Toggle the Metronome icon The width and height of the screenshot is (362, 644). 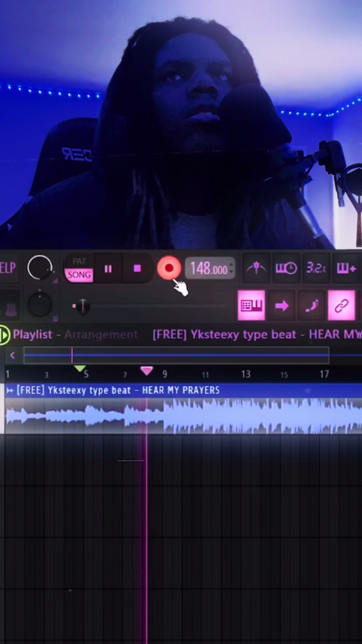click(x=256, y=268)
